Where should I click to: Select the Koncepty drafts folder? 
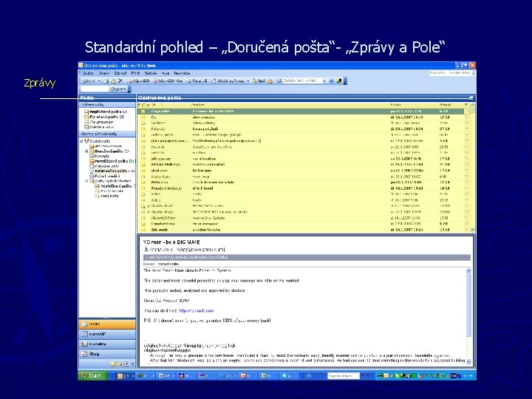(x=100, y=156)
